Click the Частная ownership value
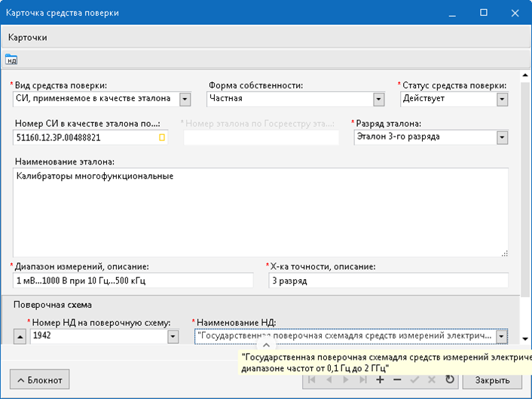 coord(226,99)
